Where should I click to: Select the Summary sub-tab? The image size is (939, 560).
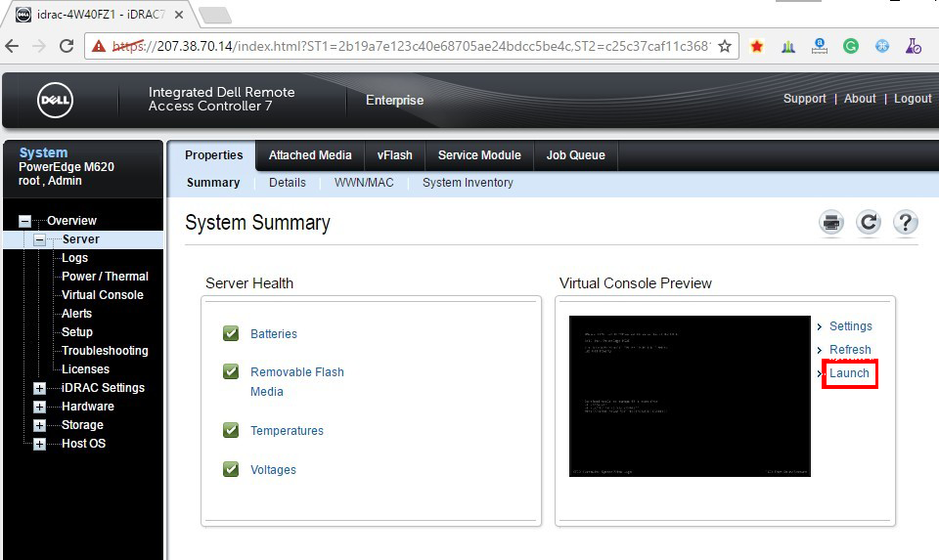(213, 183)
